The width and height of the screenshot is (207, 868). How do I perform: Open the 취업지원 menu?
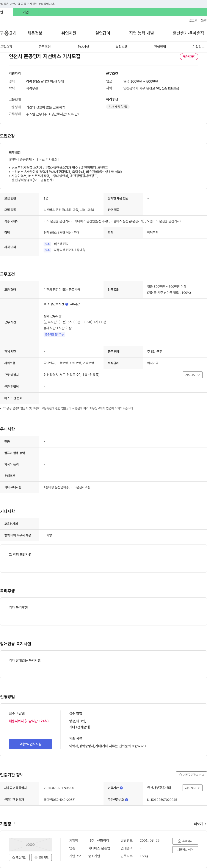[x=69, y=33]
